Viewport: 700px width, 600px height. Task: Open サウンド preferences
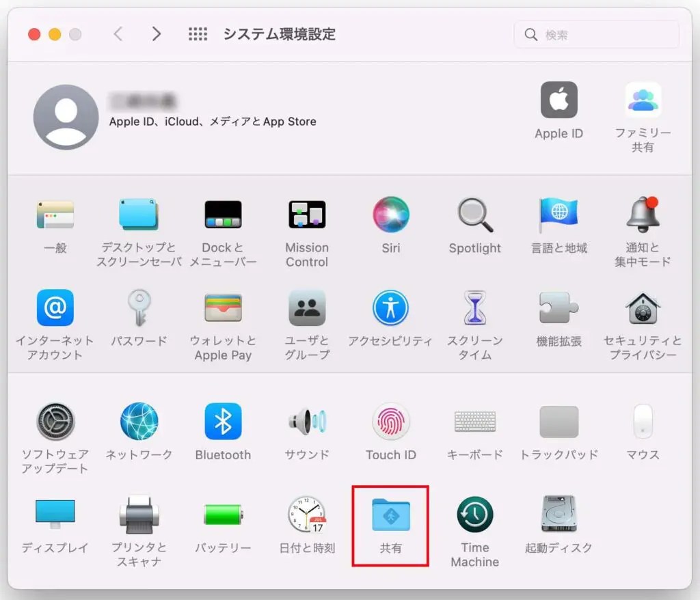coord(307,422)
